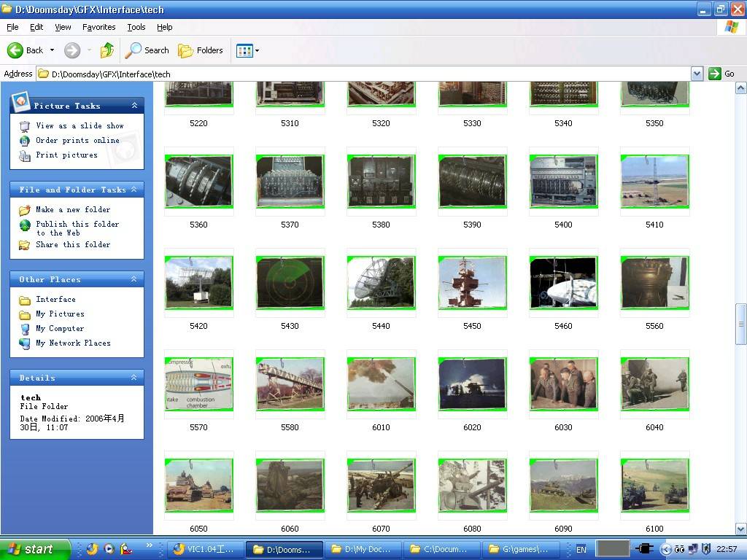Image resolution: width=747 pixels, height=560 pixels.
Task: Click the Go button beside address bar
Action: click(721, 74)
